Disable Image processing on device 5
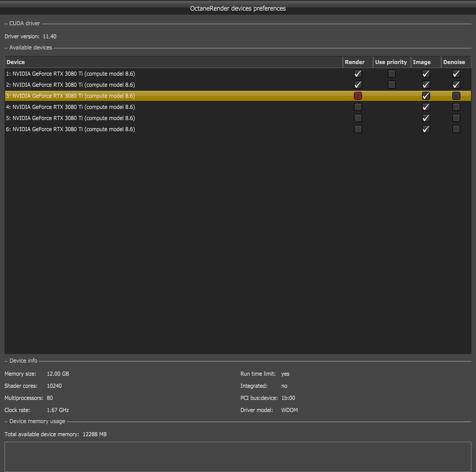This screenshot has width=476, height=472. [426, 118]
